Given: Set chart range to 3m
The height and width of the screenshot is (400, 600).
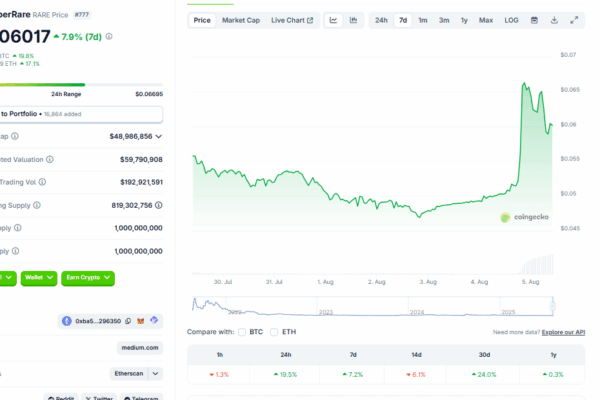Looking at the screenshot, I should click(x=444, y=20).
